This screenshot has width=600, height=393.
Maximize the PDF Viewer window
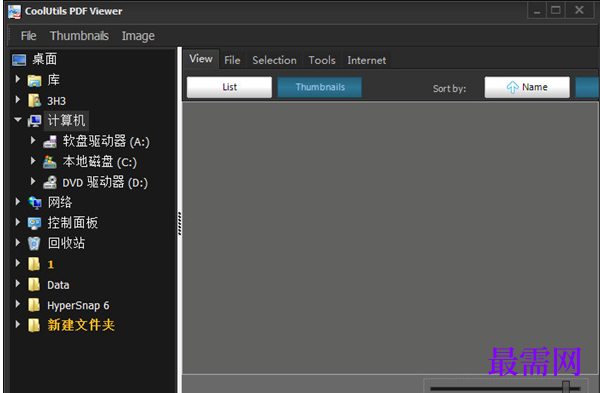(x=555, y=10)
